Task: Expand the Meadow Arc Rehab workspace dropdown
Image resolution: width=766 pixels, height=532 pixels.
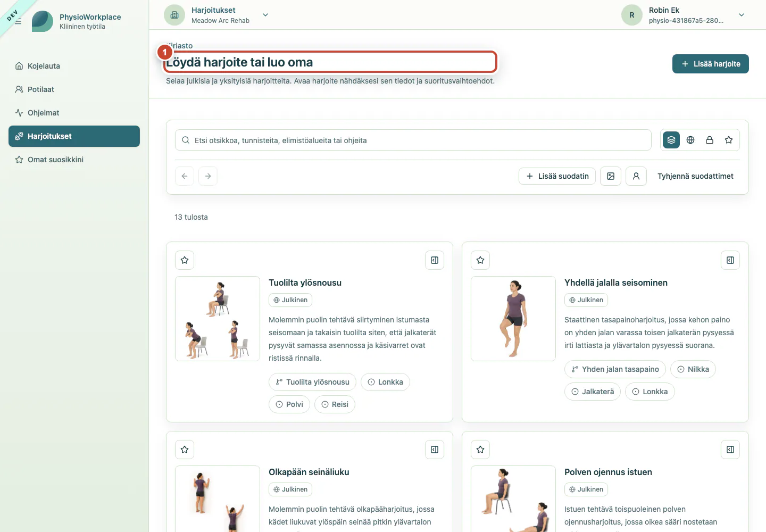Action: click(265, 15)
